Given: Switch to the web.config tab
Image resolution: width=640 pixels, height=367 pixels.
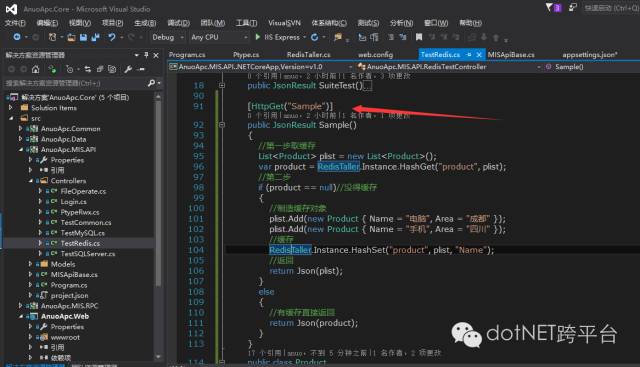Looking at the screenshot, I should click(376, 55).
